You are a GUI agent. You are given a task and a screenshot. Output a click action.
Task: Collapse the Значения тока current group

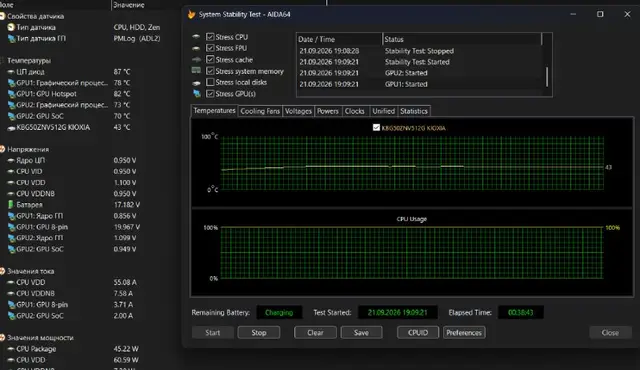[2, 271]
